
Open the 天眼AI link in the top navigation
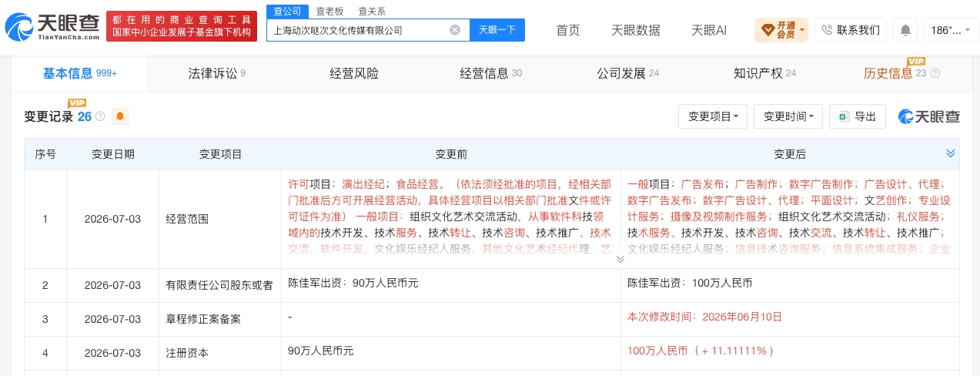click(709, 31)
